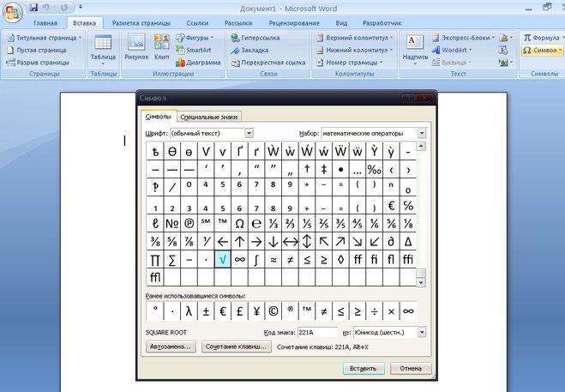565x392 pixels.
Task: Open WordArt gallery
Action: tap(452, 50)
